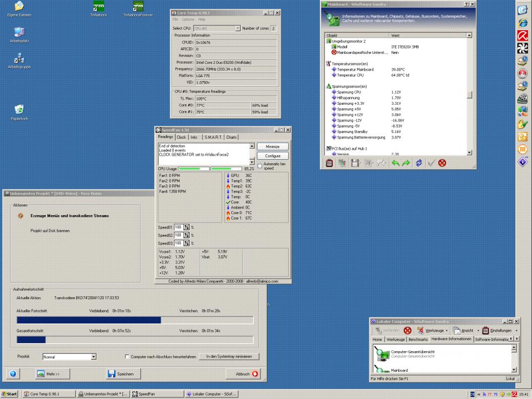The height and width of the screenshot is (399, 532).
Task: Click the CPU Usage bar in SpeedFan
Action: tap(210, 169)
